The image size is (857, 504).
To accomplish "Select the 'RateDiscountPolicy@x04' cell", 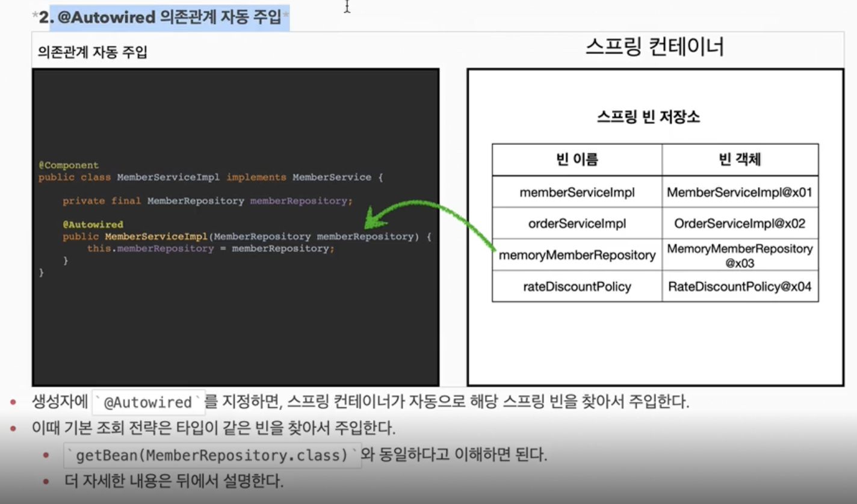I will (740, 286).
